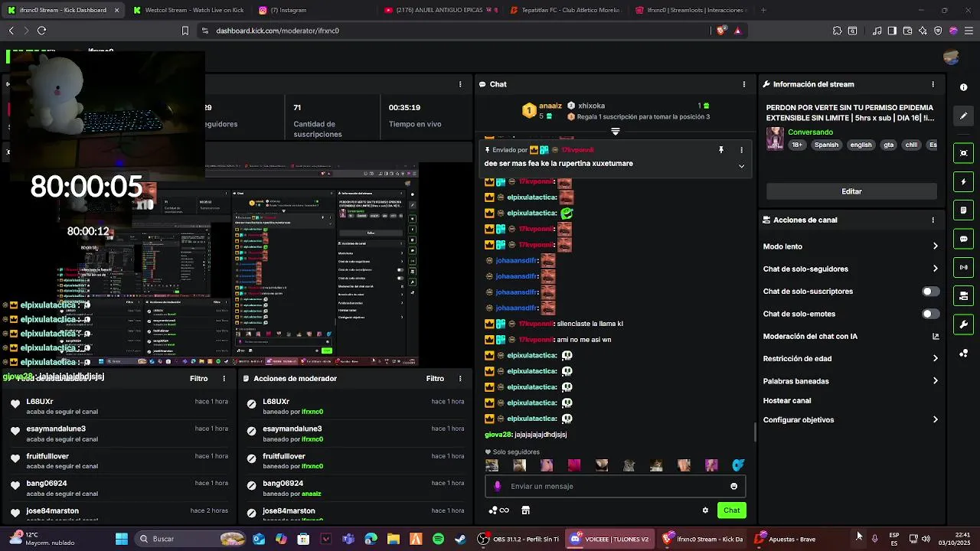This screenshot has width=980, height=551.
Task: Click Brave shields icon in address bar
Action: pyautogui.click(x=720, y=31)
